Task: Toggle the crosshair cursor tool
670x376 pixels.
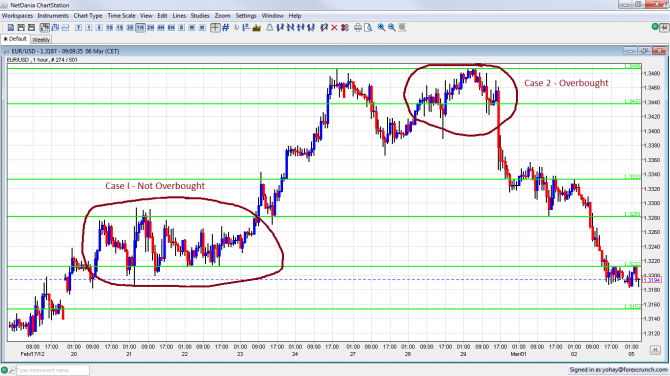Action: [x=215, y=27]
